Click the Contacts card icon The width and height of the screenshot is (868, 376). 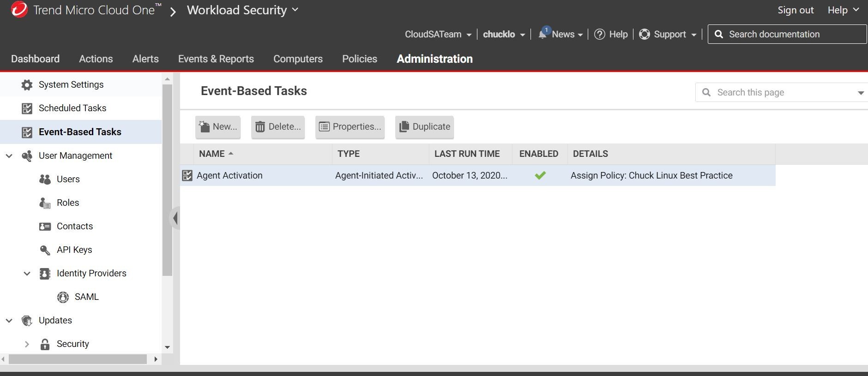tap(45, 227)
